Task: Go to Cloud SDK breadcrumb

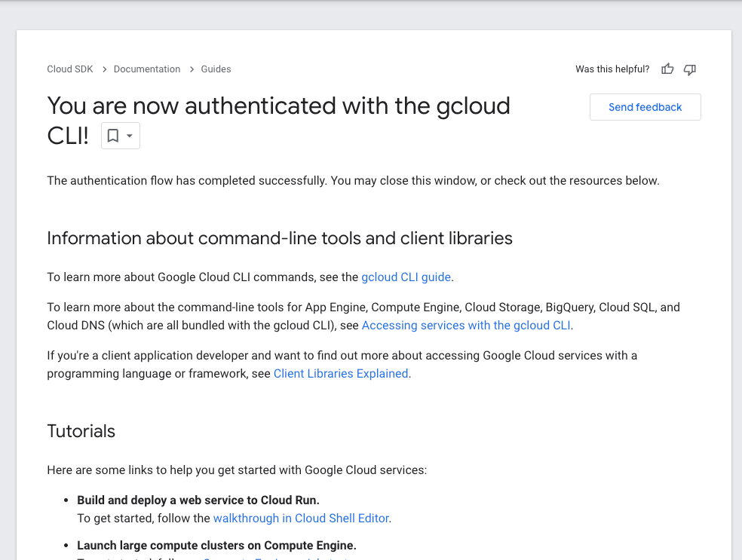Action: [x=70, y=69]
